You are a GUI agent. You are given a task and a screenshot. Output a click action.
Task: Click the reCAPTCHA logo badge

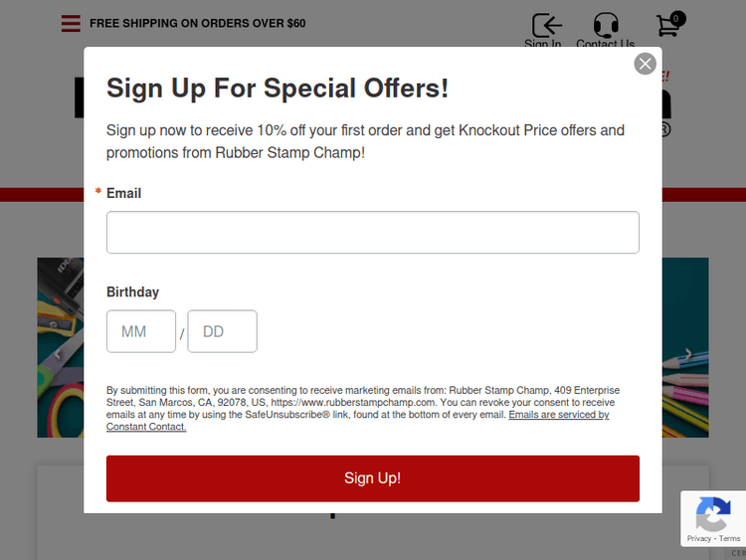712,514
